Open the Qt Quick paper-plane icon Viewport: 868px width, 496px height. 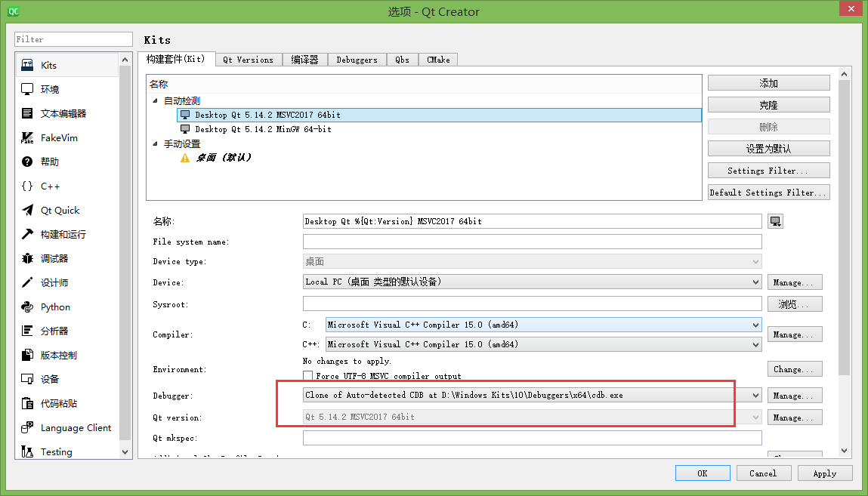point(27,210)
